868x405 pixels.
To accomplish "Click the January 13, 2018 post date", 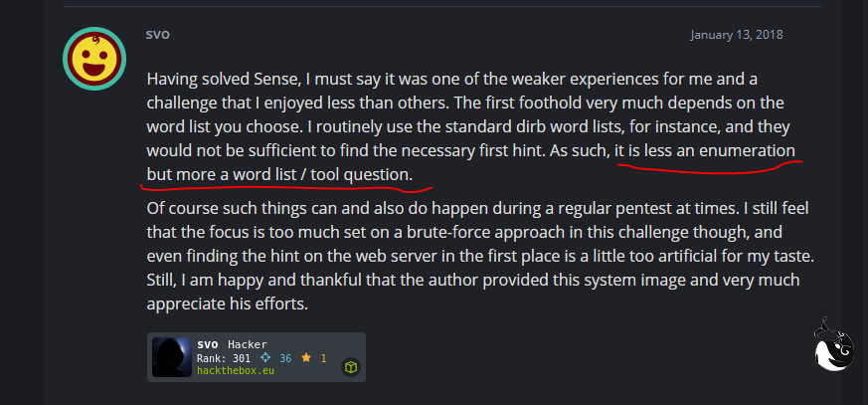I will point(737,34).
